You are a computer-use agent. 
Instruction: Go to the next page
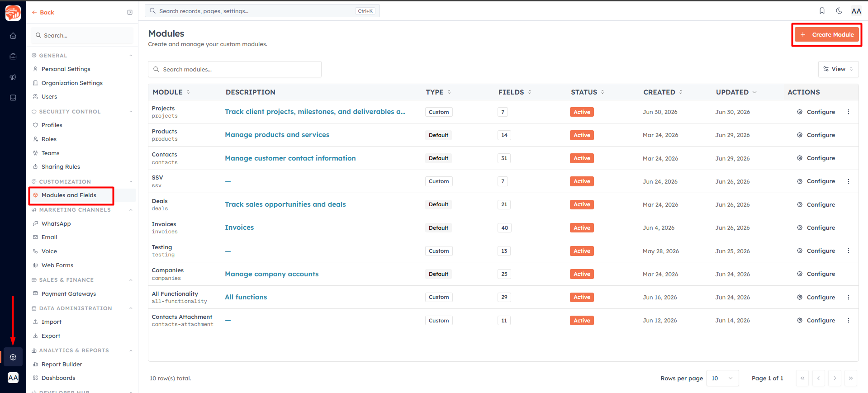point(835,378)
